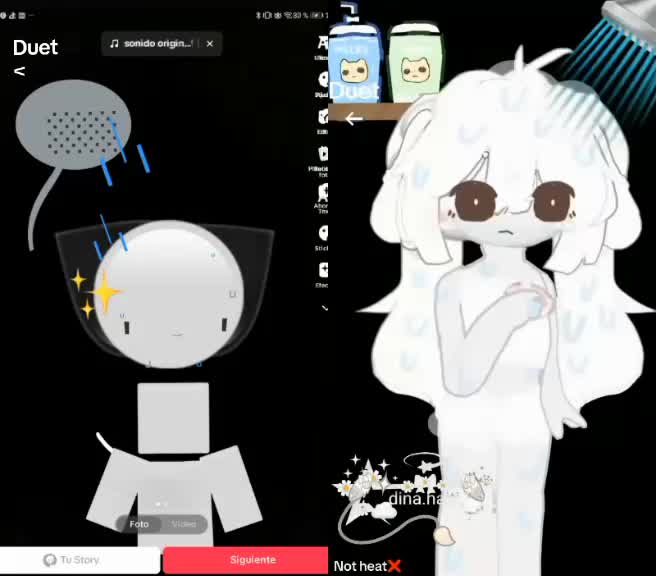This screenshot has width=656, height=576.
Task: Tap the green bottle on the shelf
Action: pyautogui.click(x=415, y=63)
